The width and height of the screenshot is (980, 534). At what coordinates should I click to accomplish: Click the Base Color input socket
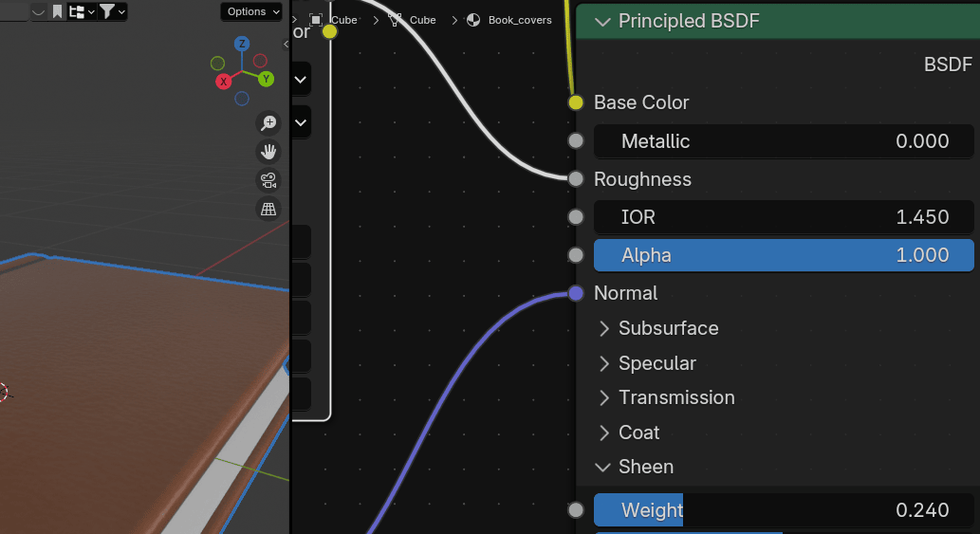click(575, 102)
